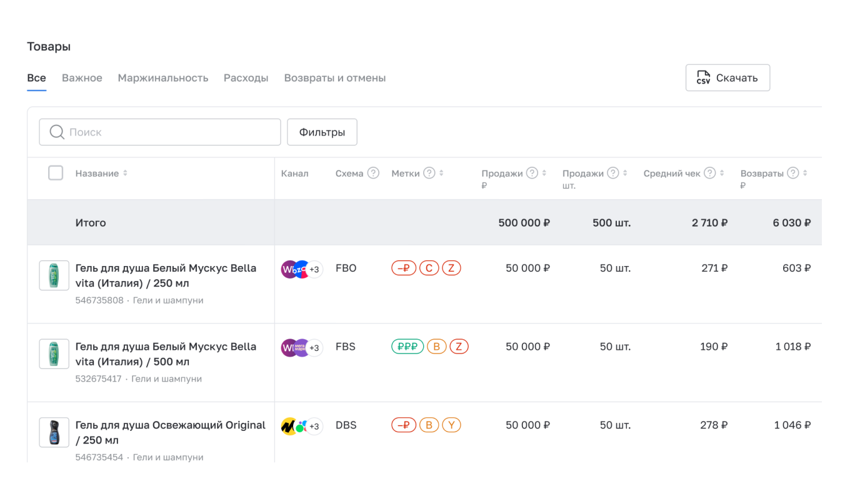850x504 pixels.
Task: Click help icon next to Схема column
Action: (373, 173)
